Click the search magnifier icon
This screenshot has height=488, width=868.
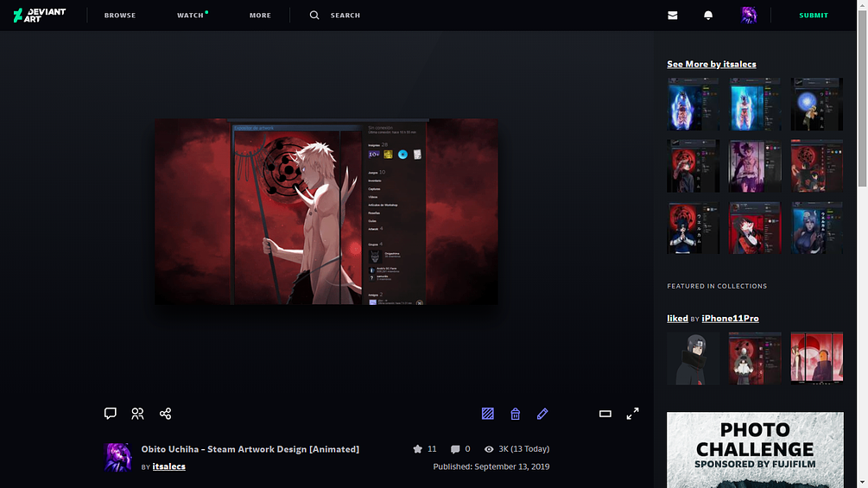314,15
